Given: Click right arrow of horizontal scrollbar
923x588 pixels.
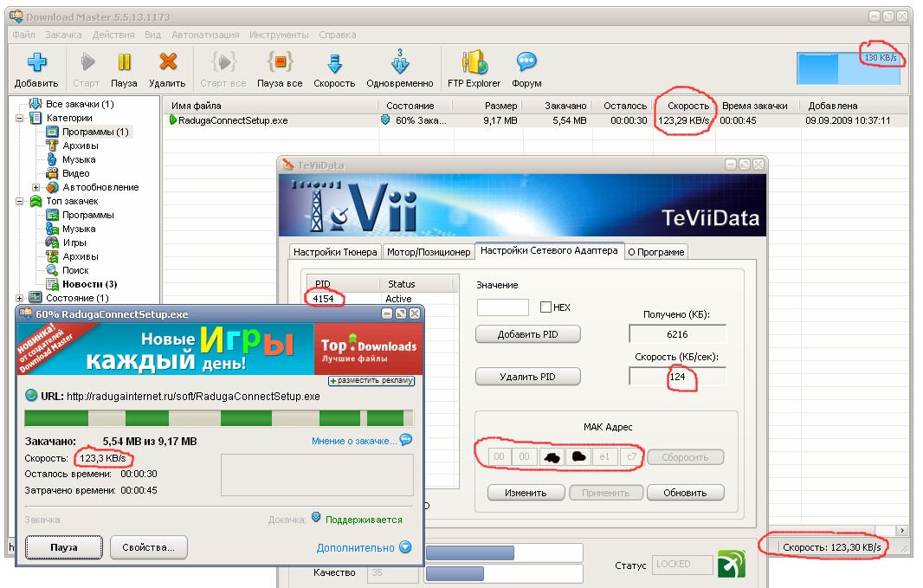Looking at the screenshot, I should click(902, 530).
